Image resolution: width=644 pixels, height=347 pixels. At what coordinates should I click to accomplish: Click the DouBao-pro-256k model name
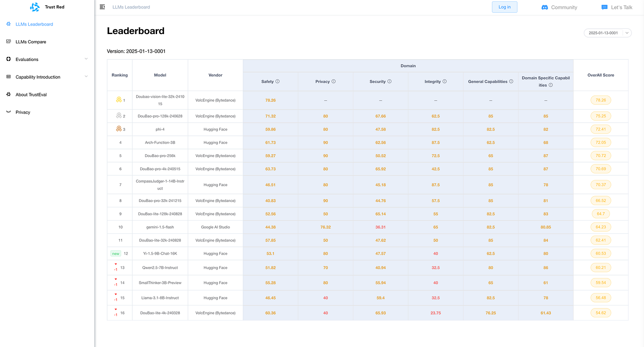click(160, 156)
